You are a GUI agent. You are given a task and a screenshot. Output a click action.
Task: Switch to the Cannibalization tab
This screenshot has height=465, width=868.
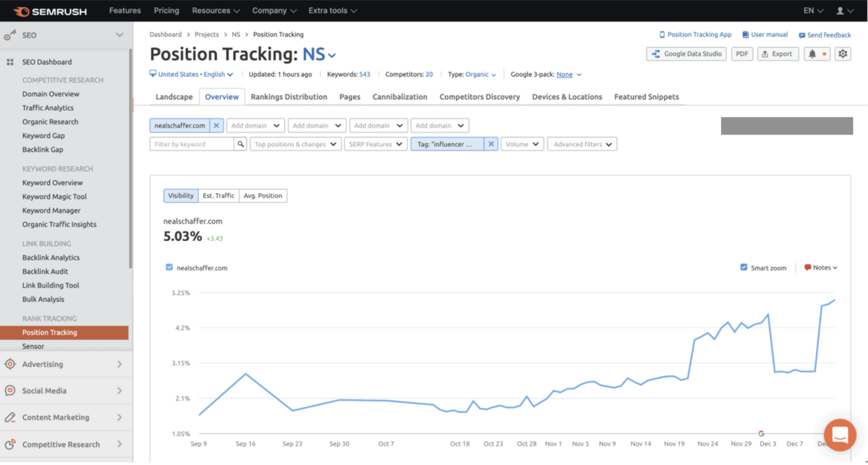pos(400,97)
